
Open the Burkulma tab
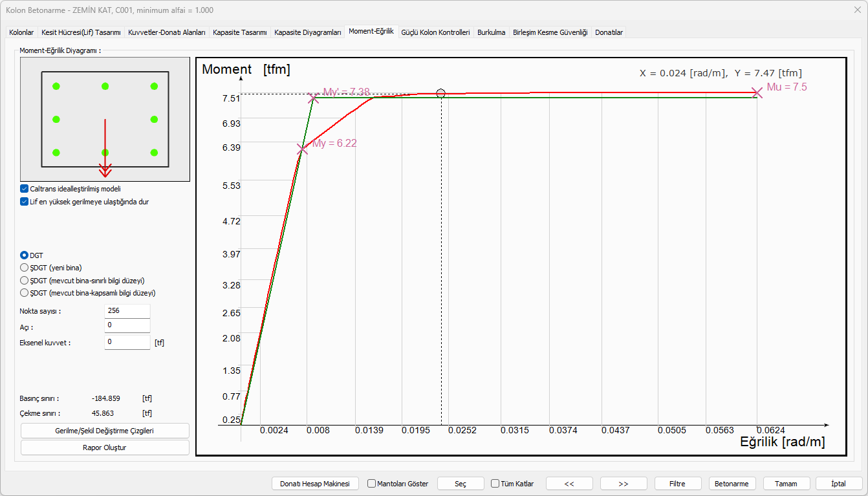click(491, 32)
